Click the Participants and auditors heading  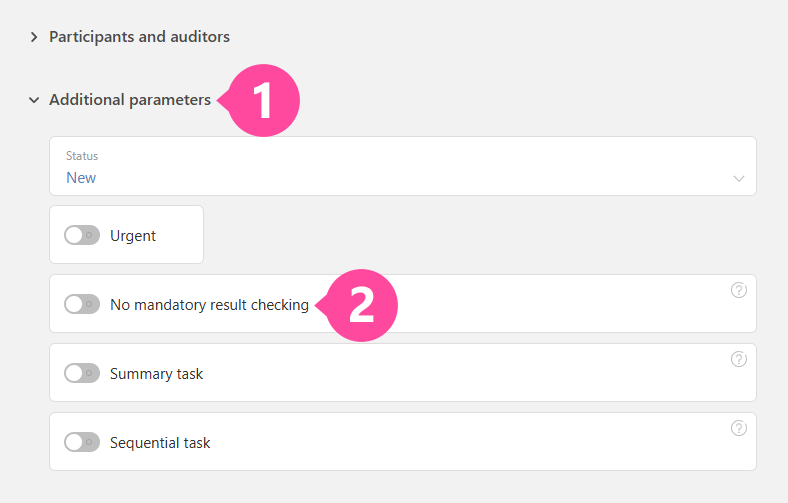click(x=139, y=37)
